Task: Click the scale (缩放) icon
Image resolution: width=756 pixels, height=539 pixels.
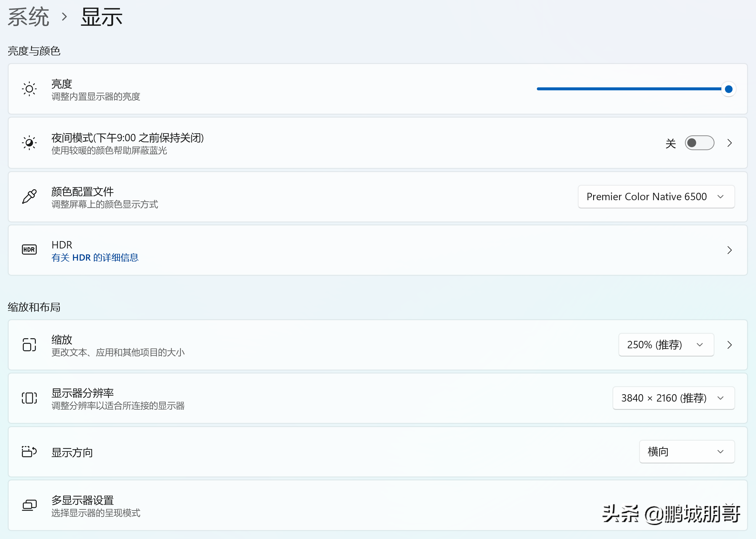Action: (29, 344)
